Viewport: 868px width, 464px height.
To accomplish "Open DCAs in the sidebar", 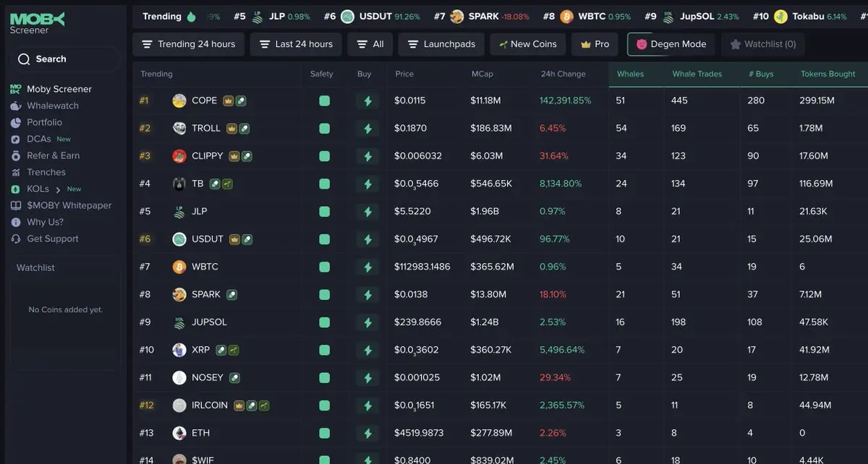I will [39, 139].
